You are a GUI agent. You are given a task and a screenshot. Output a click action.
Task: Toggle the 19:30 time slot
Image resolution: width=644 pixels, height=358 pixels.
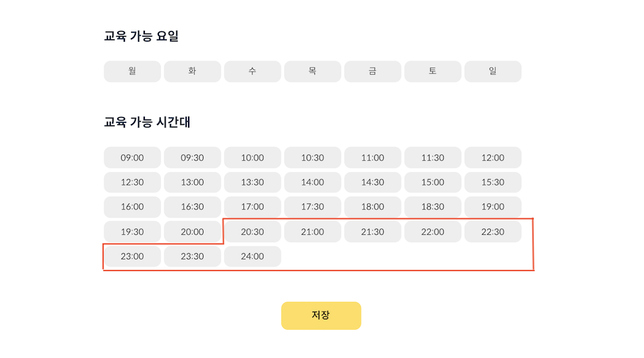[132, 232]
